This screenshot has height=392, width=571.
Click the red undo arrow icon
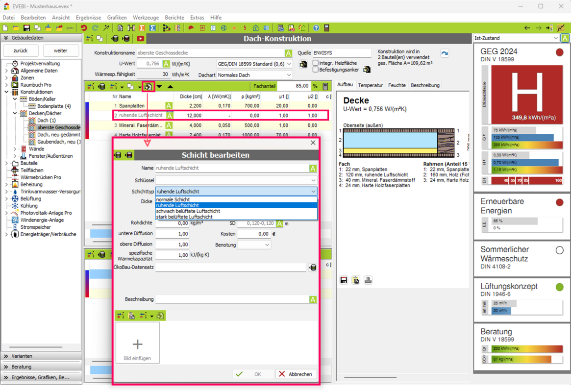pos(84,28)
